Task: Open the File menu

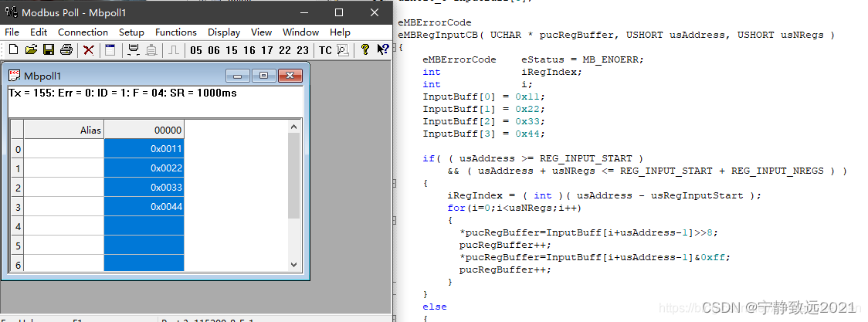Action: click(12, 32)
